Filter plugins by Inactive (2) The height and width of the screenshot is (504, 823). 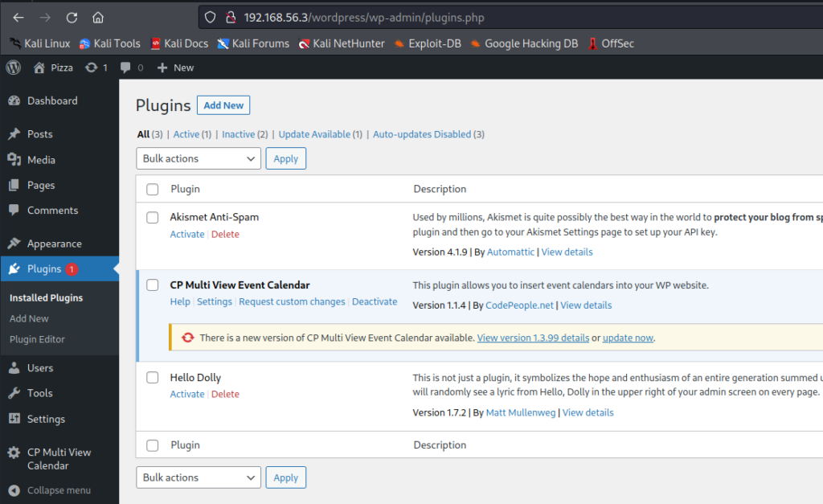pyautogui.click(x=244, y=134)
